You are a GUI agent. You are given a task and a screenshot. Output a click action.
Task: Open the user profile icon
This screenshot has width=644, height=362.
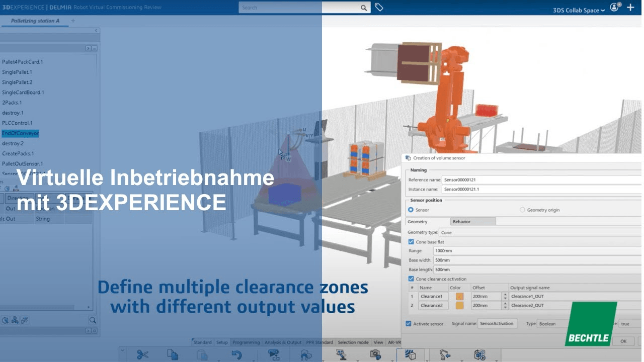coord(614,8)
